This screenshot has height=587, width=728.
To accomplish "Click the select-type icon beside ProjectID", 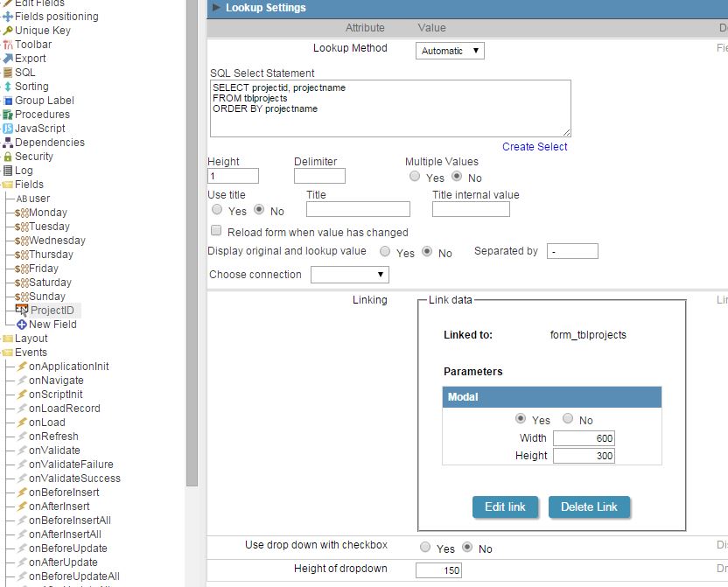I will coord(21,310).
